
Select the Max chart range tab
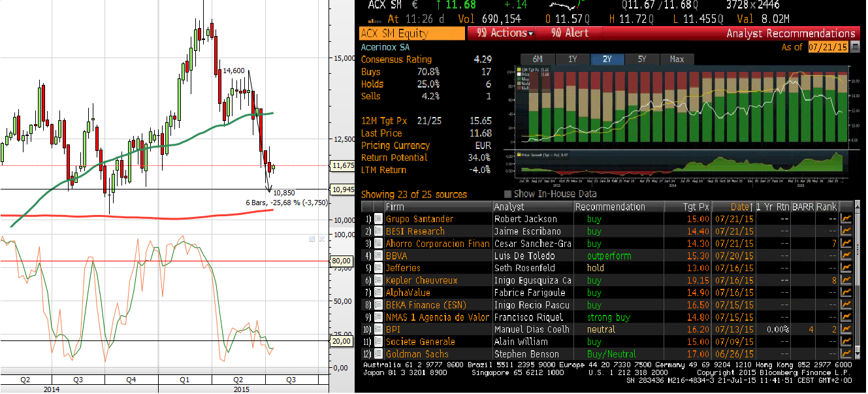coord(677,59)
